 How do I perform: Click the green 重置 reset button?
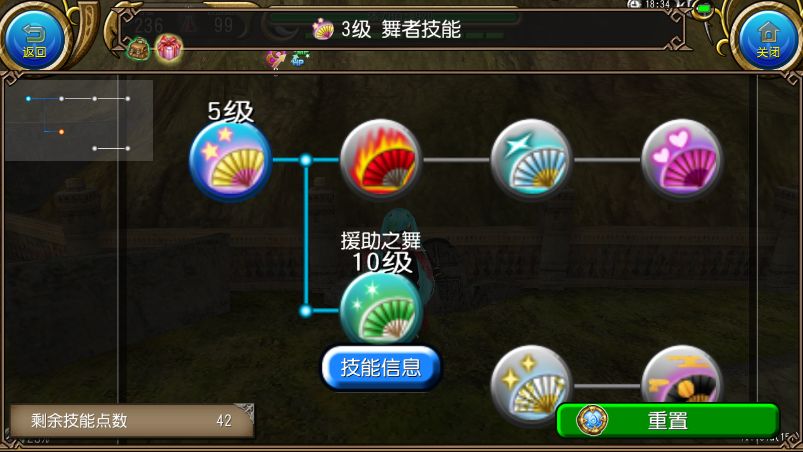coord(668,420)
